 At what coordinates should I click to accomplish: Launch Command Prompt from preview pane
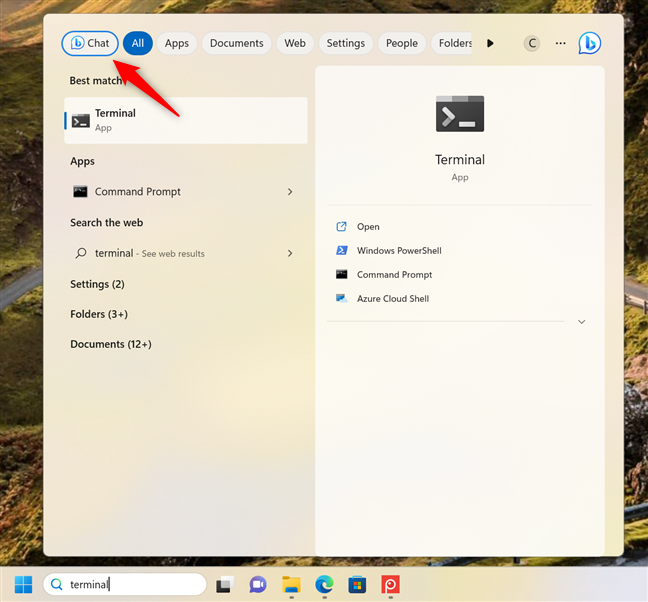(x=394, y=275)
